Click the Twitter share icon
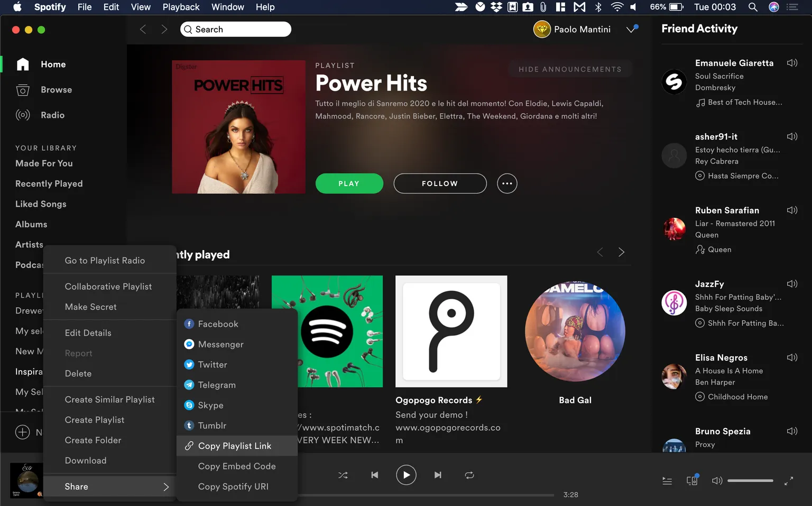Image resolution: width=812 pixels, height=506 pixels. pyautogui.click(x=189, y=364)
